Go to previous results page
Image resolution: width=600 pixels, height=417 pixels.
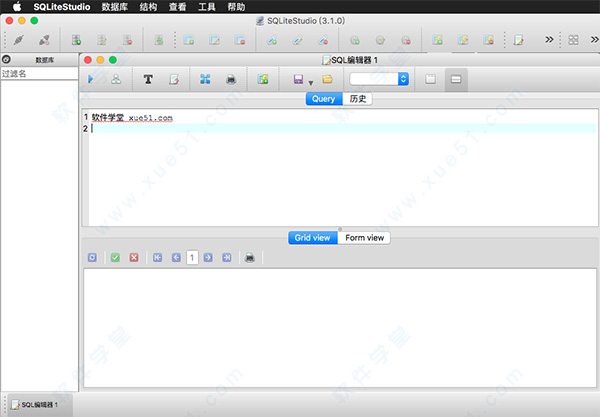tap(176, 257)
